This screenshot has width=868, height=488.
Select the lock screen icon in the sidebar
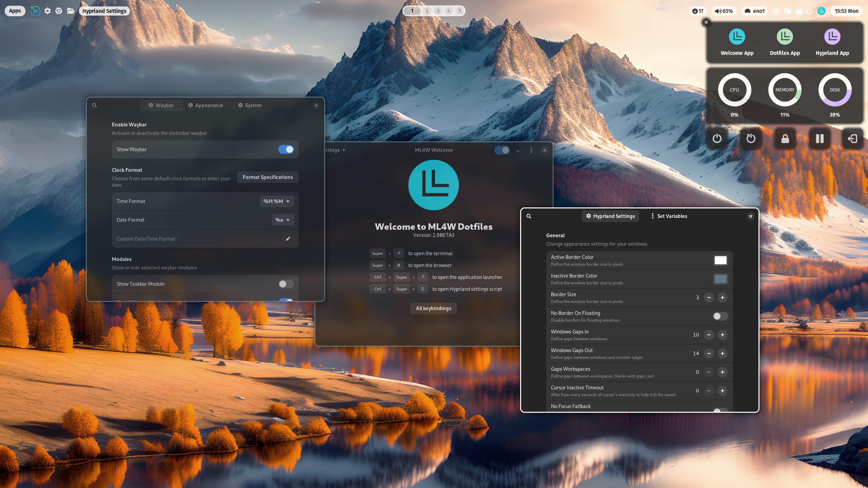point(785,139)
